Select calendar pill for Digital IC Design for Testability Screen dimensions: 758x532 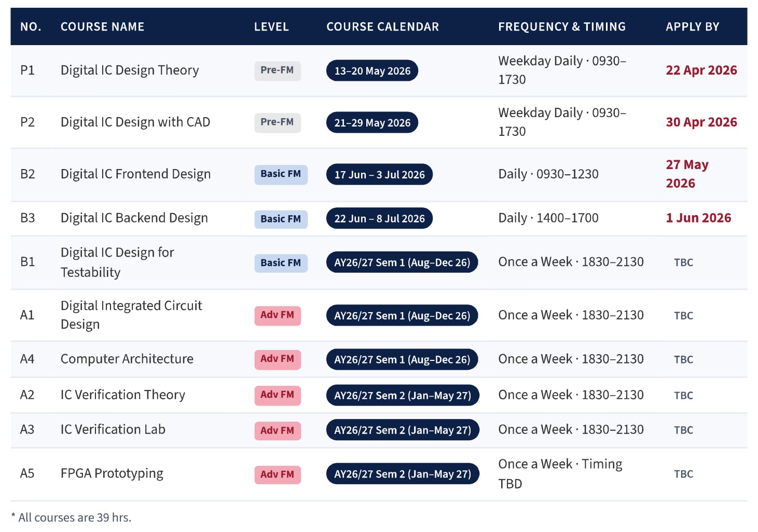(402, 262)
